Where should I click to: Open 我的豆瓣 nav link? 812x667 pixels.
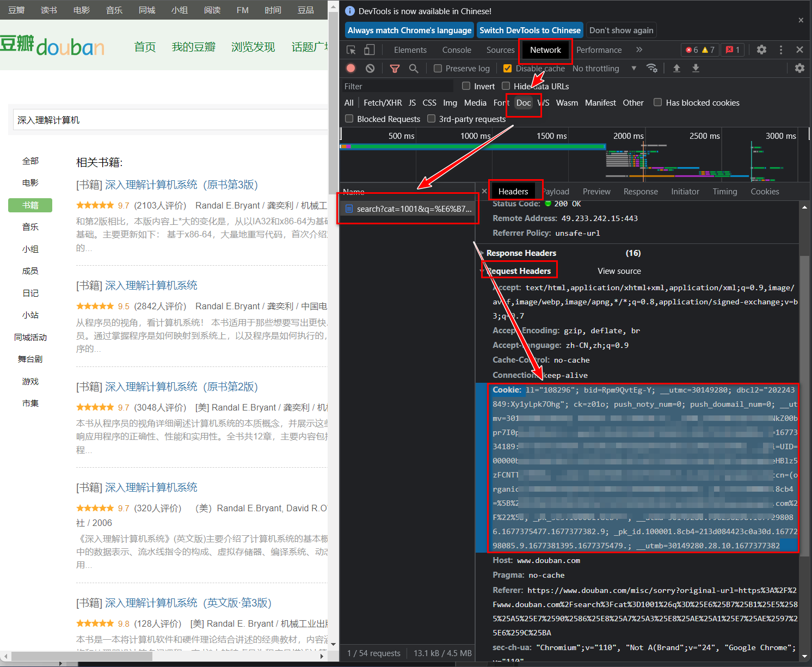pos(194,47)
